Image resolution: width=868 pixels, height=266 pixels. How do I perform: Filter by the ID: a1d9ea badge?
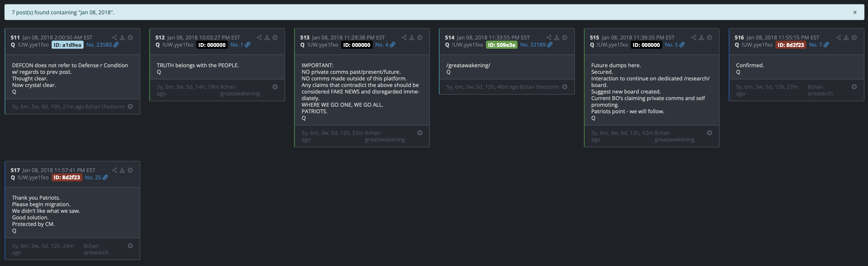click(67, 45)
